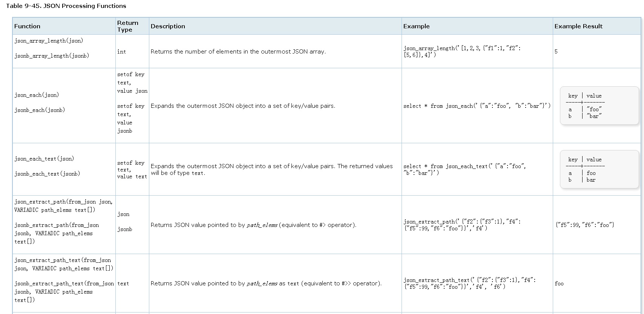Image resolution: width=644 pixels, height=314 pixels.
Task: Click the Table 9-45 JSON Processing Functions title
Action: 66,6
